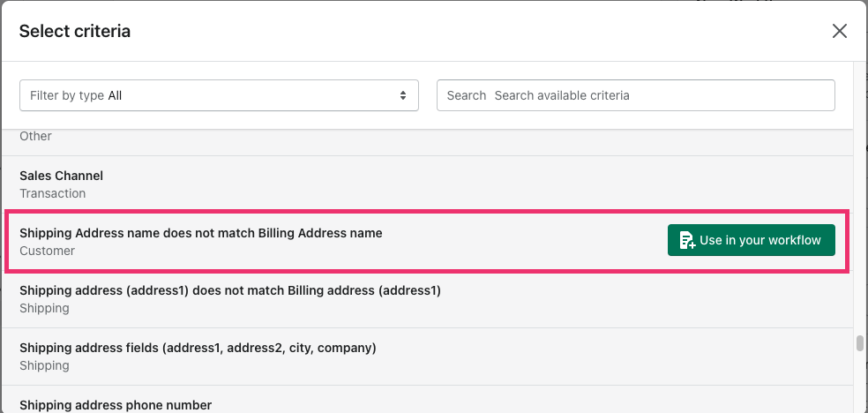Choose Shipping address (address1) does not match Billing
This screenshot has width=868, height=413.
427,299
